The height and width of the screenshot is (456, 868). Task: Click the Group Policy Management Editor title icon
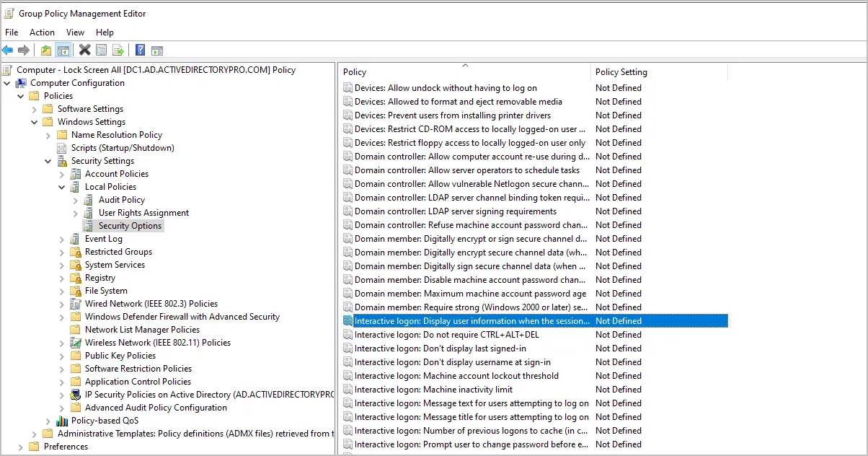click(x=9, y=13)
